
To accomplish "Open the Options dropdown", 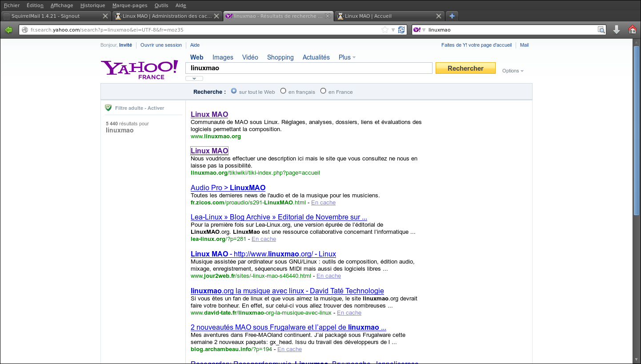I will [513, 71].
